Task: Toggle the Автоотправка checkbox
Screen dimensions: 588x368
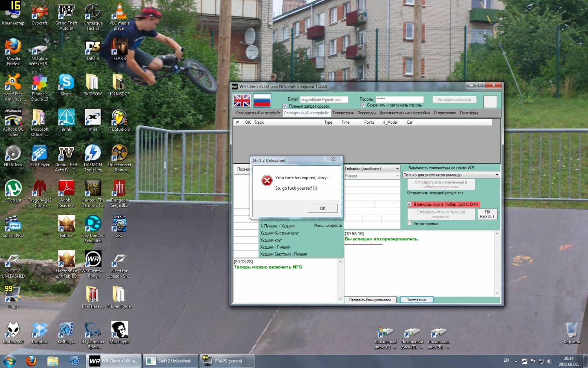Action: [x=410, y=223]
